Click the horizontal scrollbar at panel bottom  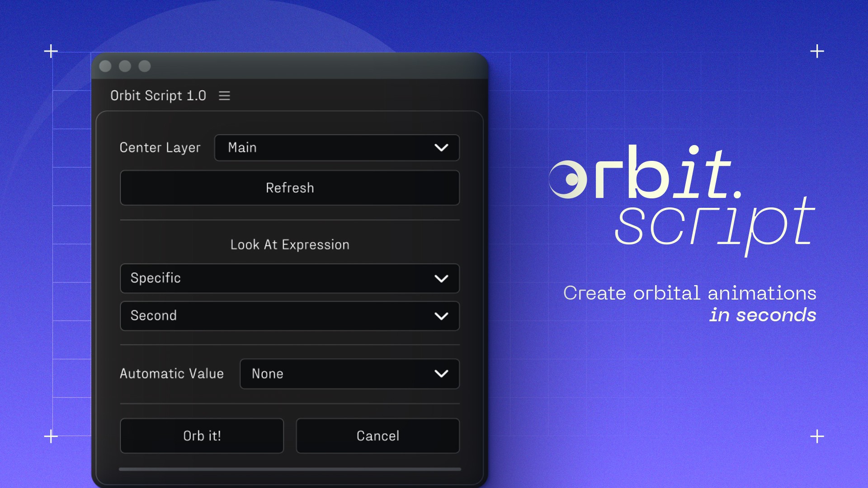pos(289,469)
